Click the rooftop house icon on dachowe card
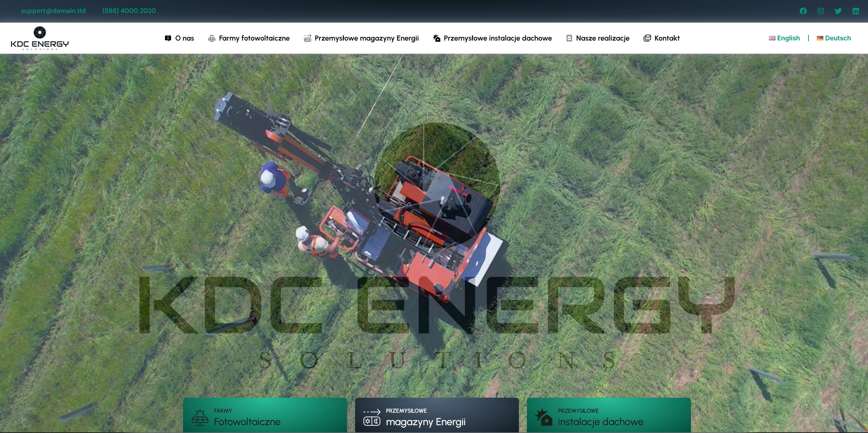 tap(544, 418)
